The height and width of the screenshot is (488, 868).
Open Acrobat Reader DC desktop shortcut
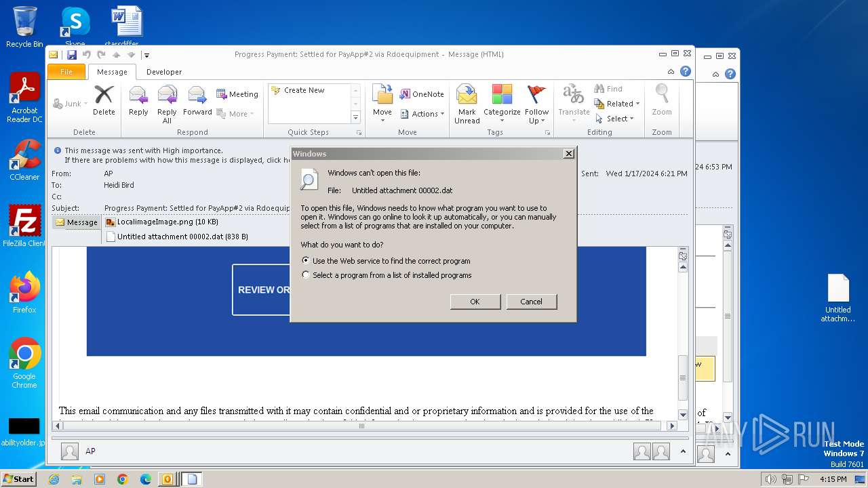pyautogui.click(x=24, y=98)
